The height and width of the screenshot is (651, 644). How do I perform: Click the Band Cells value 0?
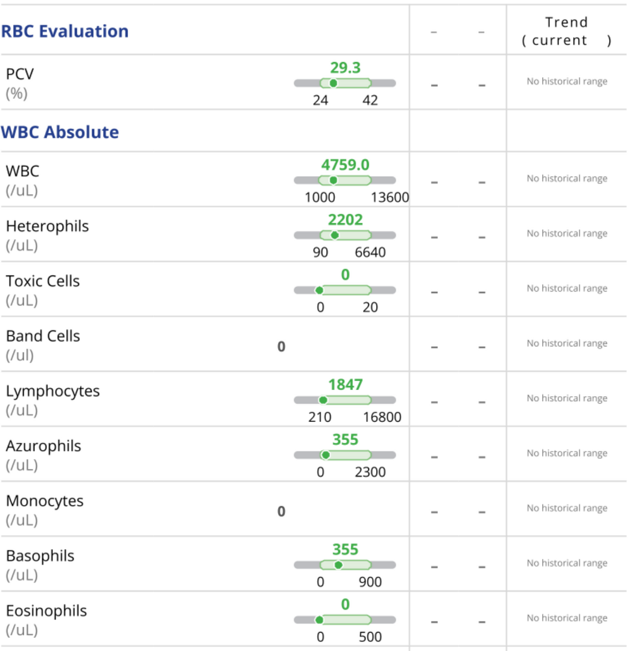click(281, 347)
